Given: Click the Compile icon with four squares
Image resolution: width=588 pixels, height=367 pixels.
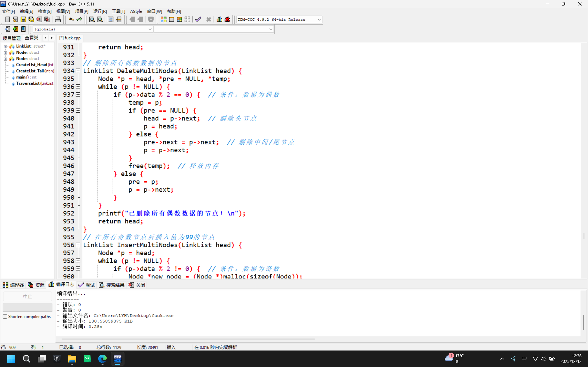Looking at the screenshot, I should 164,19.
